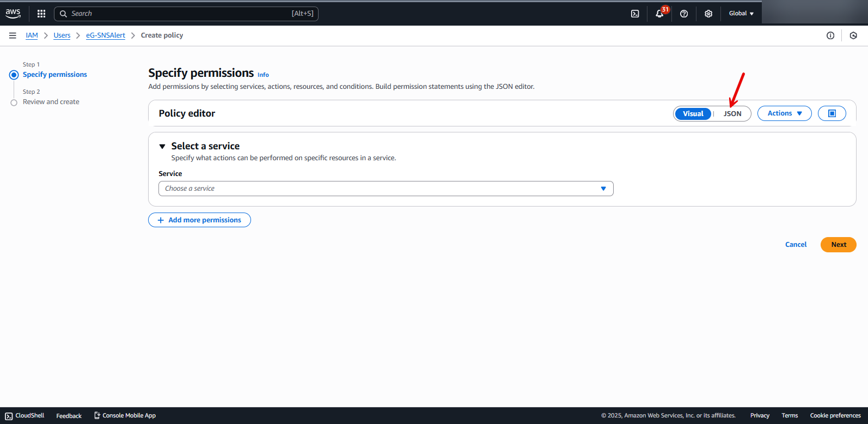The height and width of the screenshot is (424, 868).
Task: Click the AWS logo home icon
Action: pos(13,13)
